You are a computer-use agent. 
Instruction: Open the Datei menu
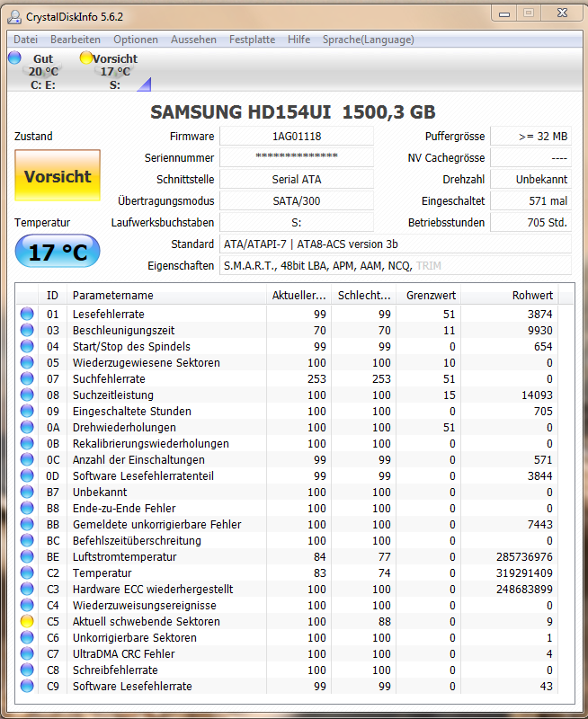[x=26, y=40]
